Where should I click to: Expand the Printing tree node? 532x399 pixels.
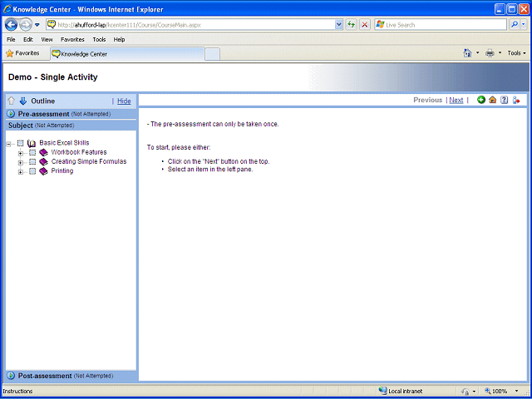click(20, 172)
